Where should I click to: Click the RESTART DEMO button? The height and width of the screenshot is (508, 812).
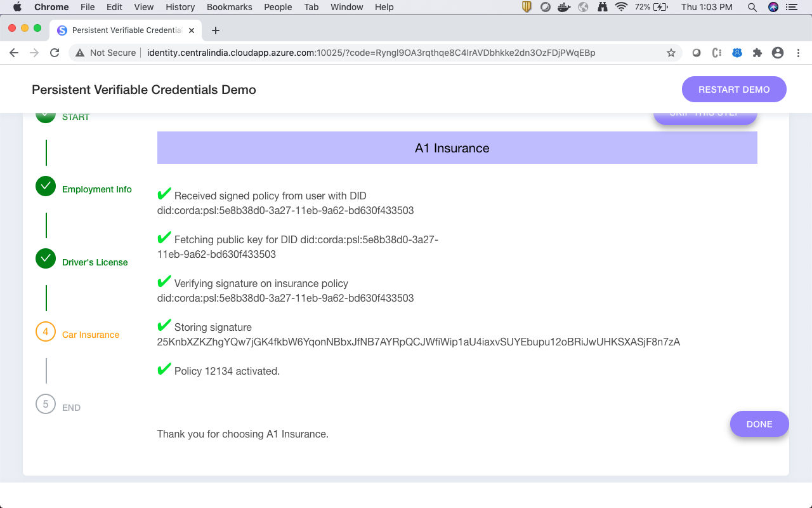(734, 90)
